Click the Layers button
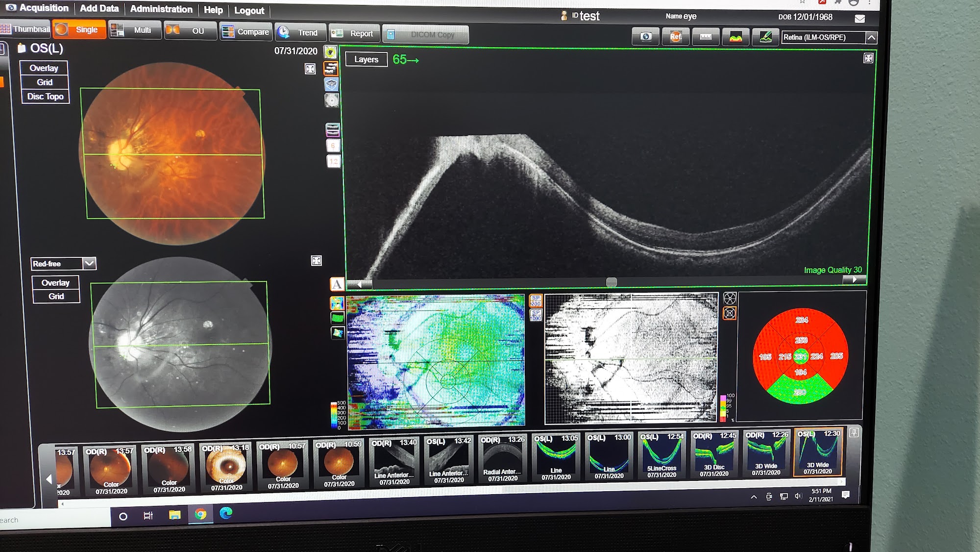The width and height of the screenshot is (980, 552). (x=366, y=59)
